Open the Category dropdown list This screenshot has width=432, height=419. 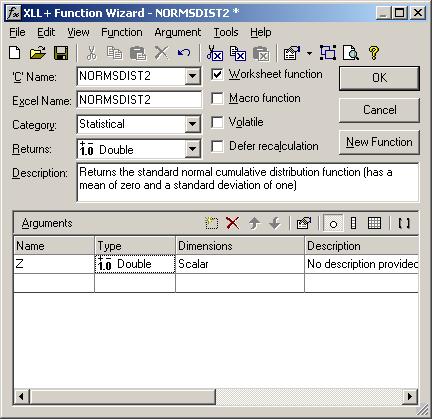(x=193, y=124)
